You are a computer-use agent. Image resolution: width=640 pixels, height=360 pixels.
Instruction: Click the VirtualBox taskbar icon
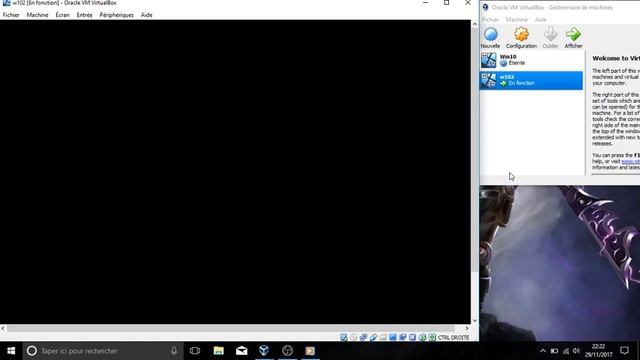pos(264,351)
